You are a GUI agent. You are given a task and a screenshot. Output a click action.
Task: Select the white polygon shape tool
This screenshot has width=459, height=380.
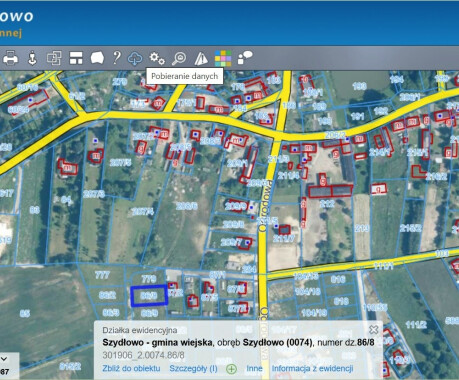[97, 58]
